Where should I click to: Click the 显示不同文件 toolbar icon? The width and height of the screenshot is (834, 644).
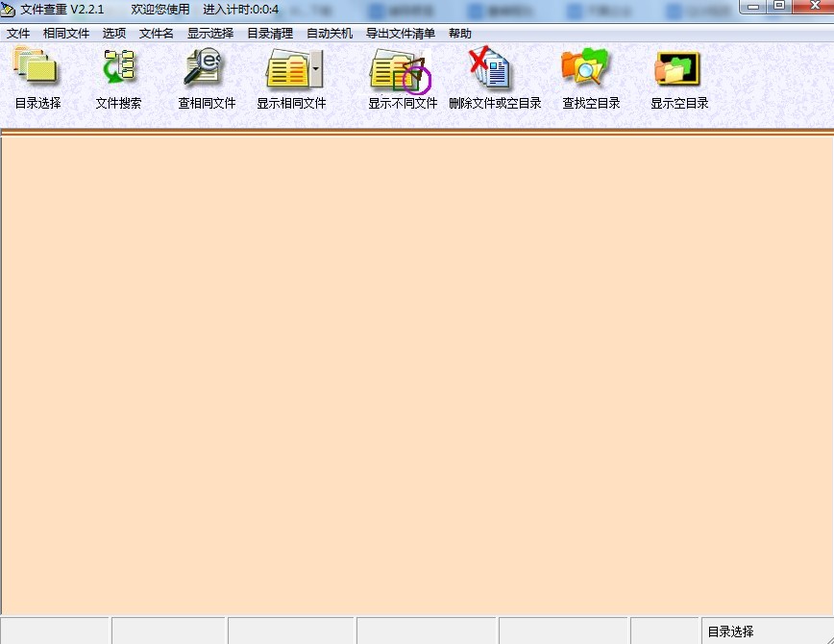(x=400, y=70)
